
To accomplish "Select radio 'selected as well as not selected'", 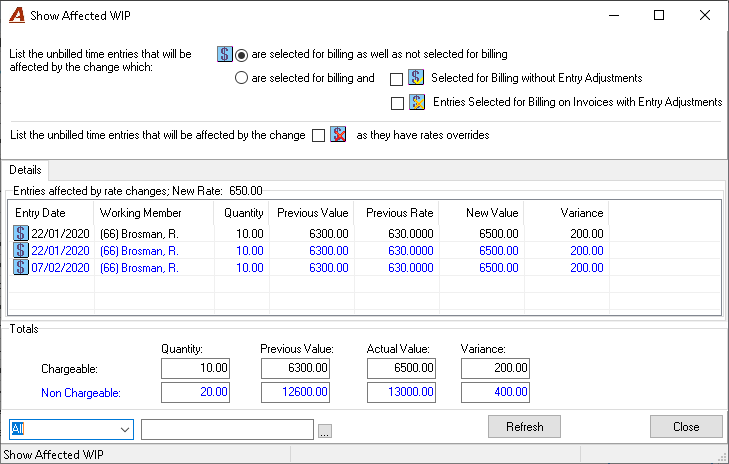I will [241, 55].
